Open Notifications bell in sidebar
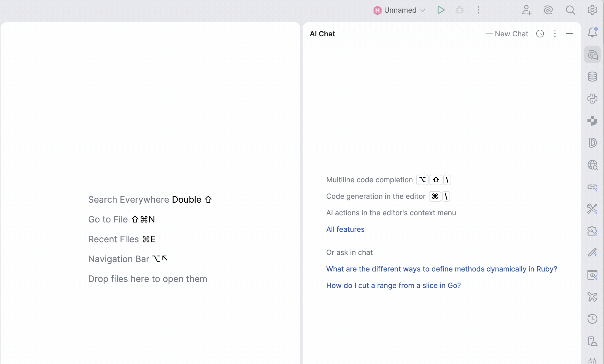Viewport: 604px width, 364px height. 592,32
